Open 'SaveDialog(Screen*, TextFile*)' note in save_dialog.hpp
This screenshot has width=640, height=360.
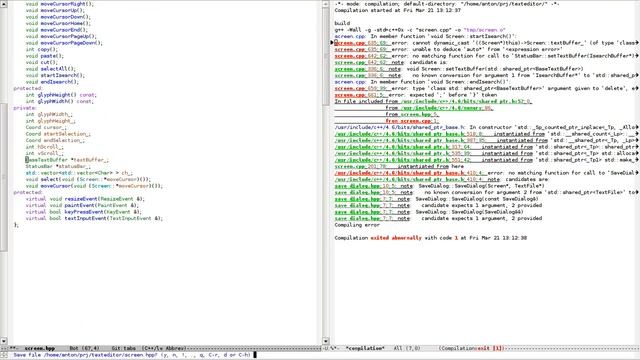coord(373,186)
